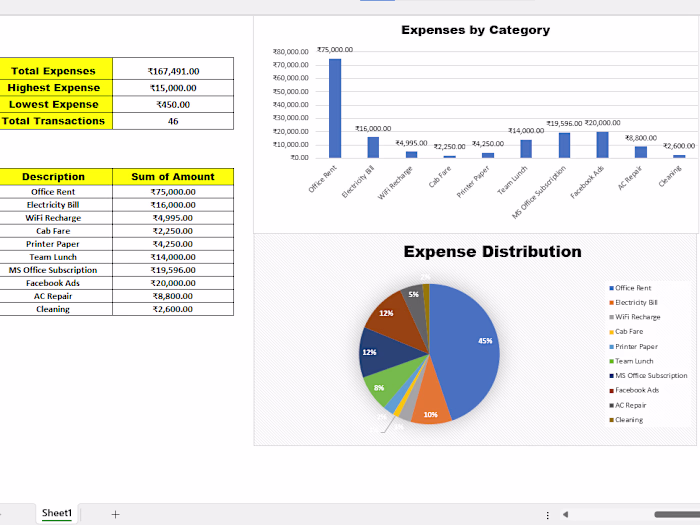Select Cleaning legend entry

[x=626, y=420]
